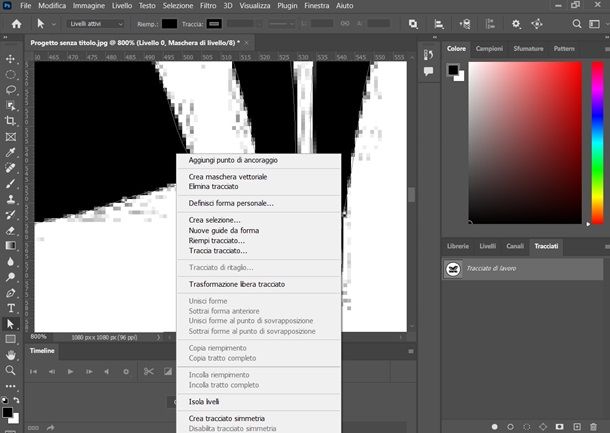
Task: Select the Zoom tool
Action: [x=11, y=370]
